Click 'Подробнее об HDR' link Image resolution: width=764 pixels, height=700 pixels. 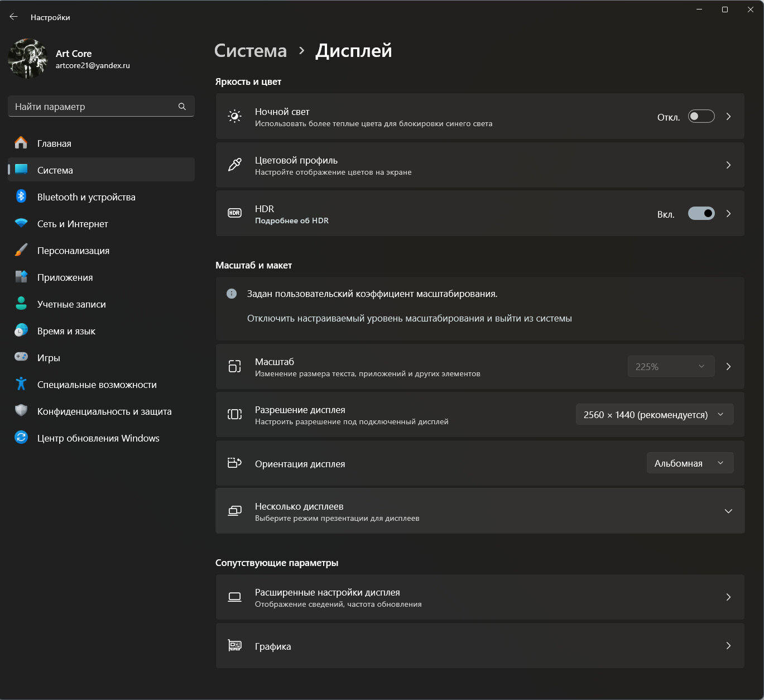pos(292,220)
